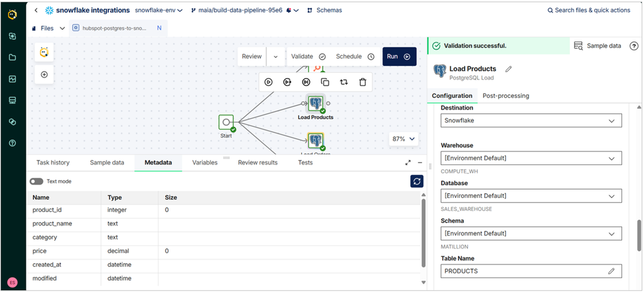Viewport: 644px width, 292px height.
Task: Run only this component play icon
Action: coord(268,82)
